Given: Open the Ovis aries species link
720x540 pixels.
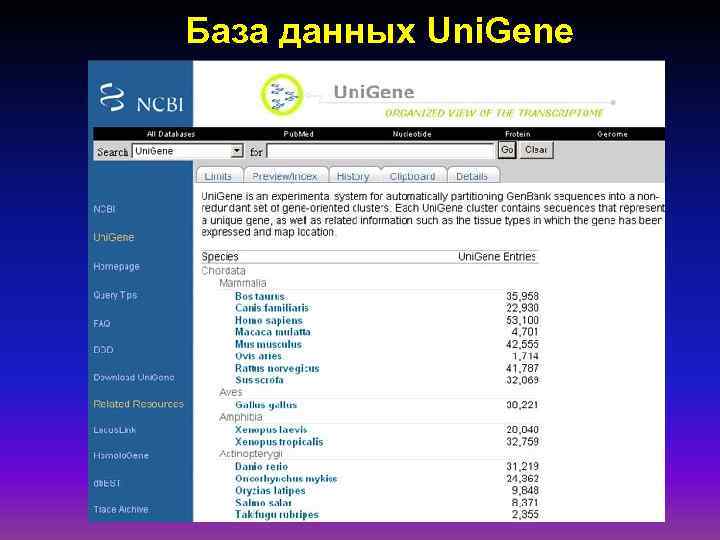Looking at the screenshot, I should point(258,356).
